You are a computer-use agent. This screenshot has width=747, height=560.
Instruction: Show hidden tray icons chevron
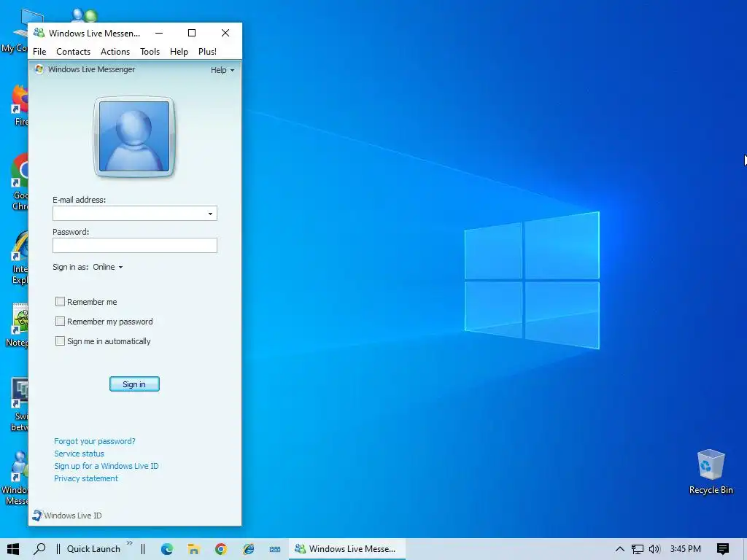(x=619, y=549)
